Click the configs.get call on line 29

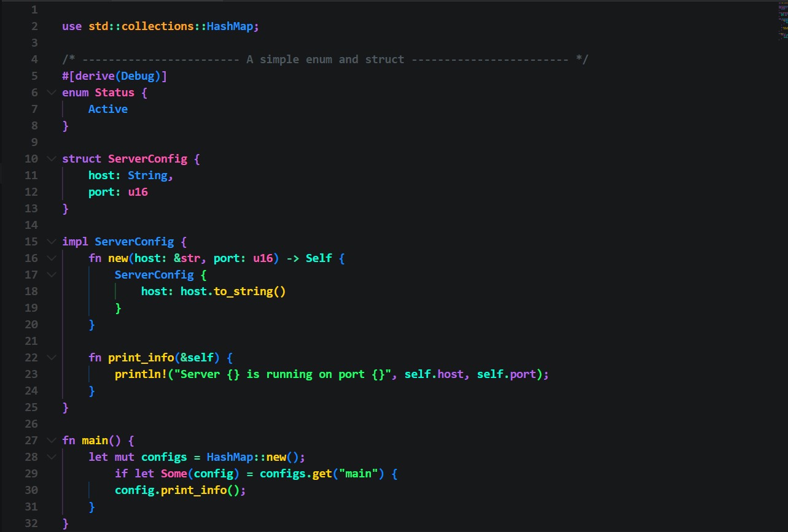296,474
